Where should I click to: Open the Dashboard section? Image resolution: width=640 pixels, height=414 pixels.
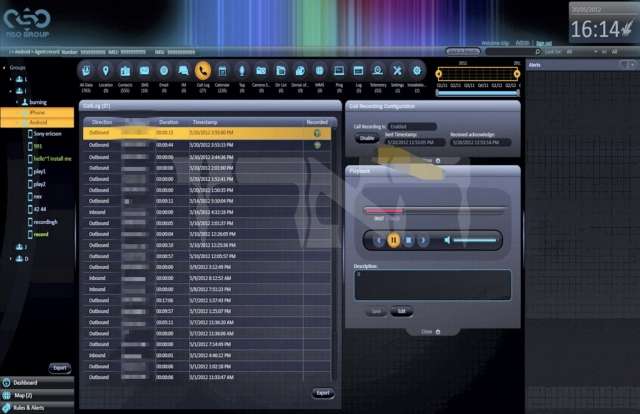[x=37, y=383]
